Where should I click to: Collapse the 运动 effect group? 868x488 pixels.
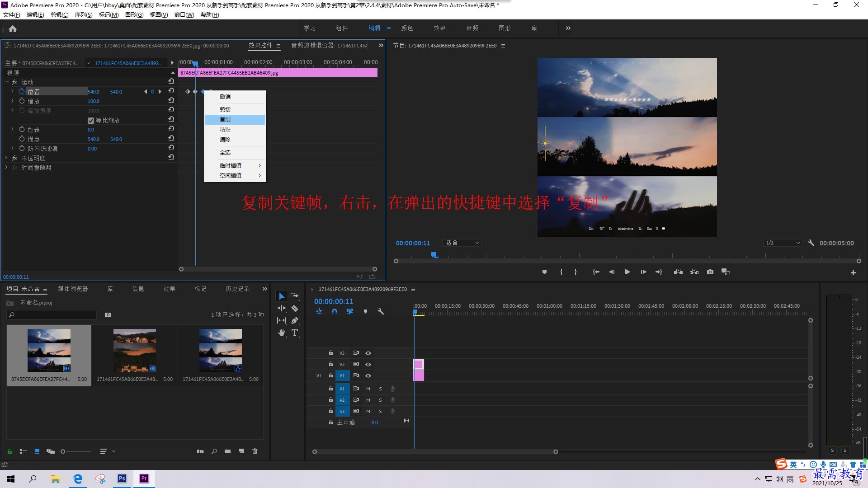pos(7,82)
